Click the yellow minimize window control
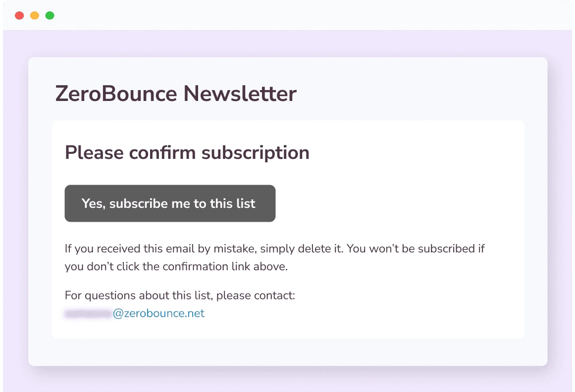Viewport: 575px width, 392px height. [34, 15]
